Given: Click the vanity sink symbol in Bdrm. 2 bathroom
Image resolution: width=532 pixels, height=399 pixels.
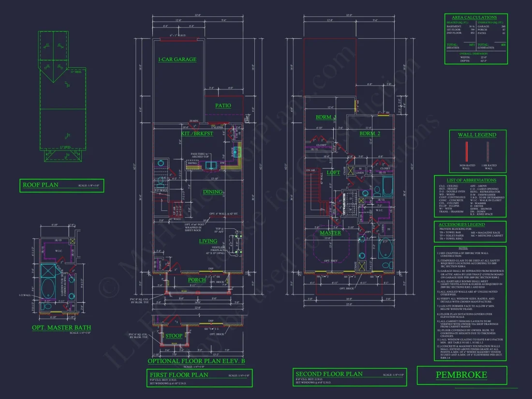Looking at the screenshot, I should coord(366,193).
